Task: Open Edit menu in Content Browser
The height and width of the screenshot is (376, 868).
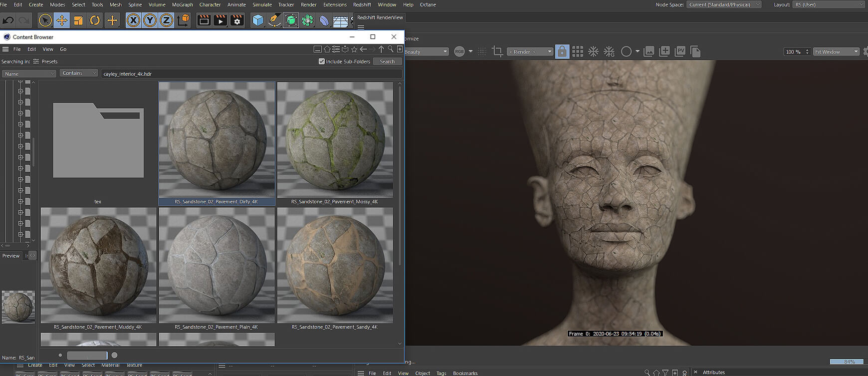Action: (31, 49)
